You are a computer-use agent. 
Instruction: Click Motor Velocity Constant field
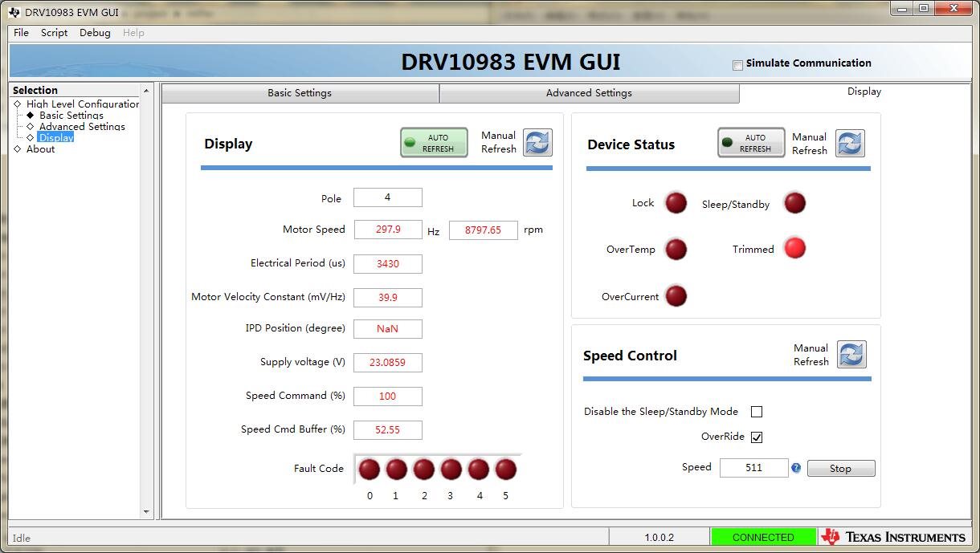[x=387, y=297]
